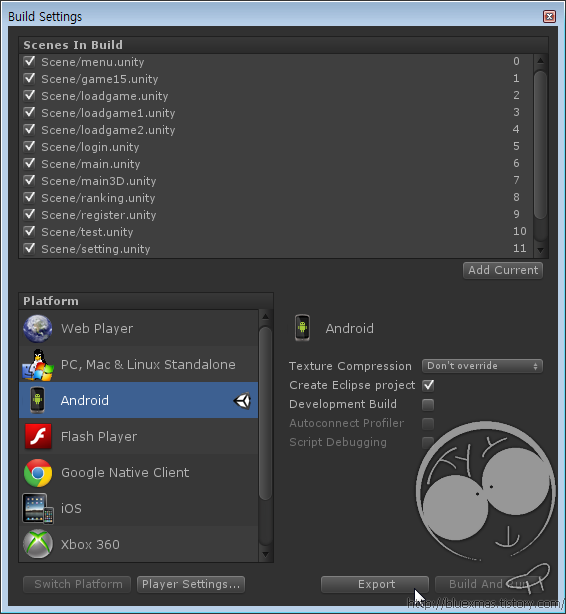Image resolution: width=566 pixels, height=614 pixels.
Task: Toggle the Scene/loadgame.unity checkbox
Action: point(29,96)
